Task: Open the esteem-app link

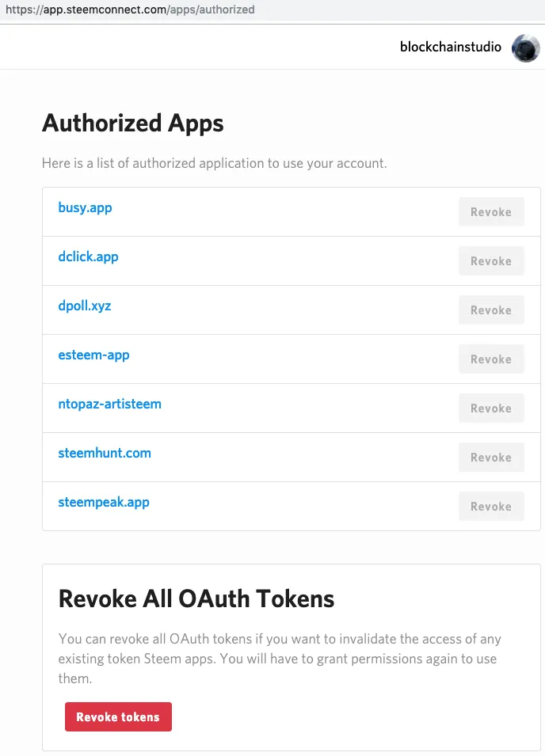Action: pos(93,355)
